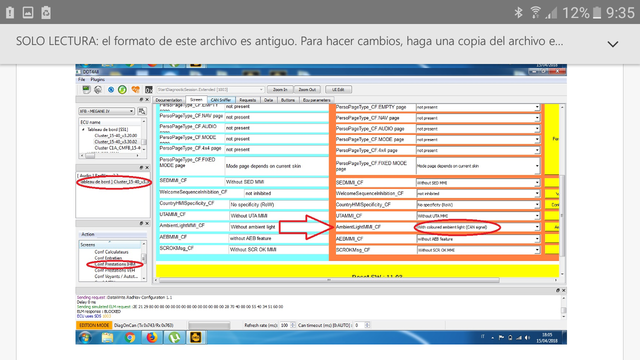Screen dimensions: 640x360
Task: Open the PersoPageType_CF.4x4 page dropdown
Action: pyautogui.click(x=478, y=150)
